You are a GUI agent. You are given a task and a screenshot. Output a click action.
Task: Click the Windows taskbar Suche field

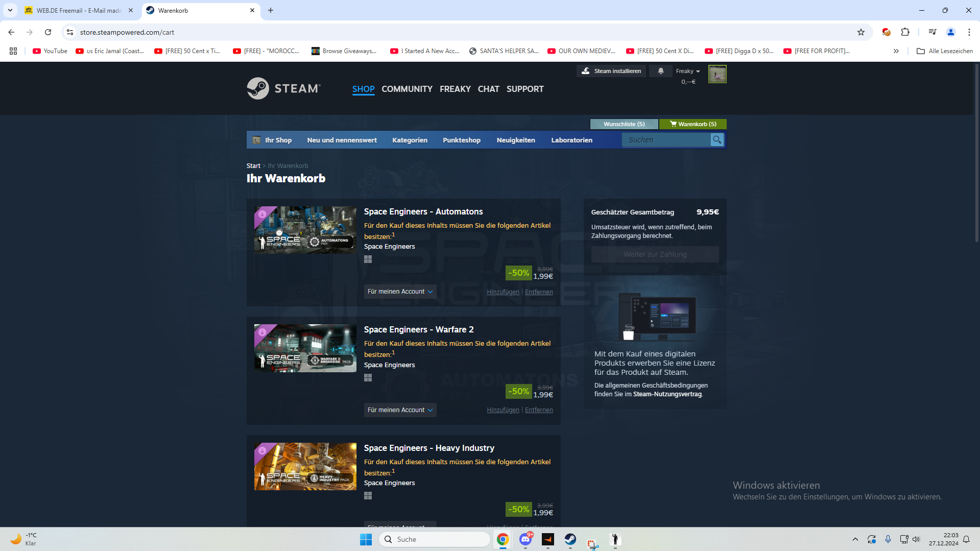pyautogui.click(x=435, y=539)
